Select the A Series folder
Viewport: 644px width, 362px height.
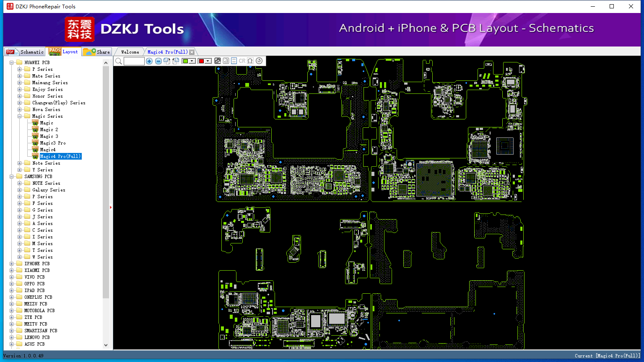point(42,223)
